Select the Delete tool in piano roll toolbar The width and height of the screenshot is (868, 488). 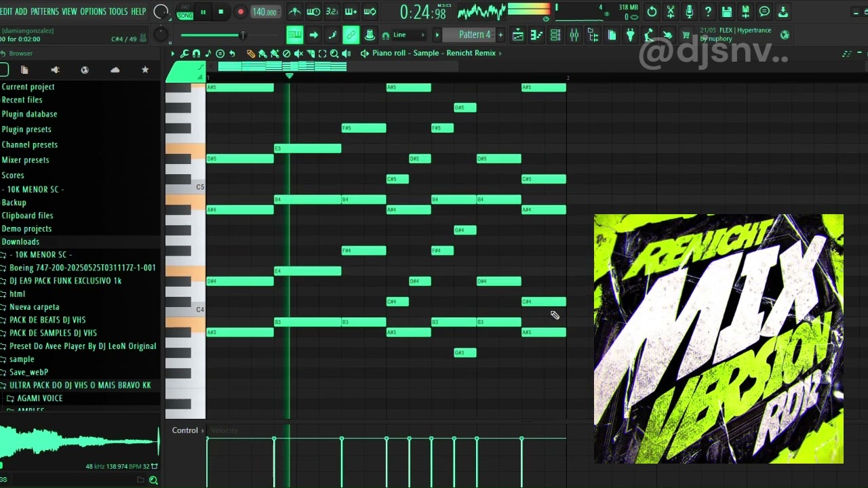click(286, 54)
